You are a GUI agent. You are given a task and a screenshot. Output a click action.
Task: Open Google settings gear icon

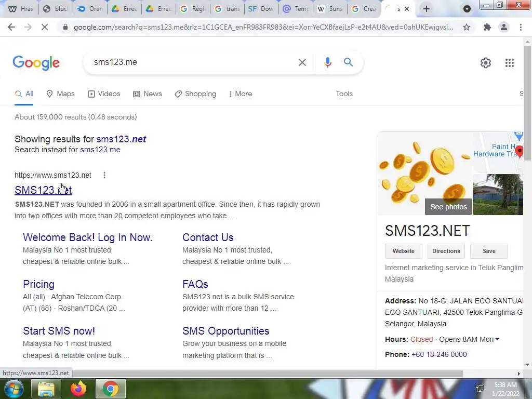click(486, 63)
